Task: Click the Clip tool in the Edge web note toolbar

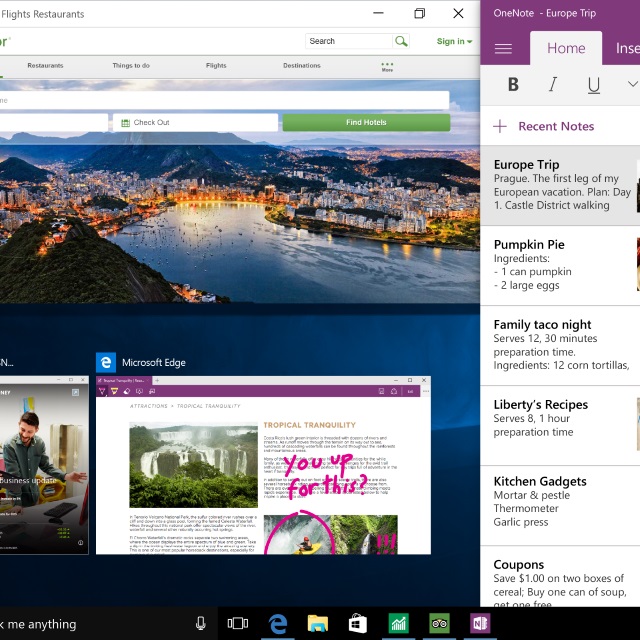Action: pyautogui.click(x=152, y=391)
